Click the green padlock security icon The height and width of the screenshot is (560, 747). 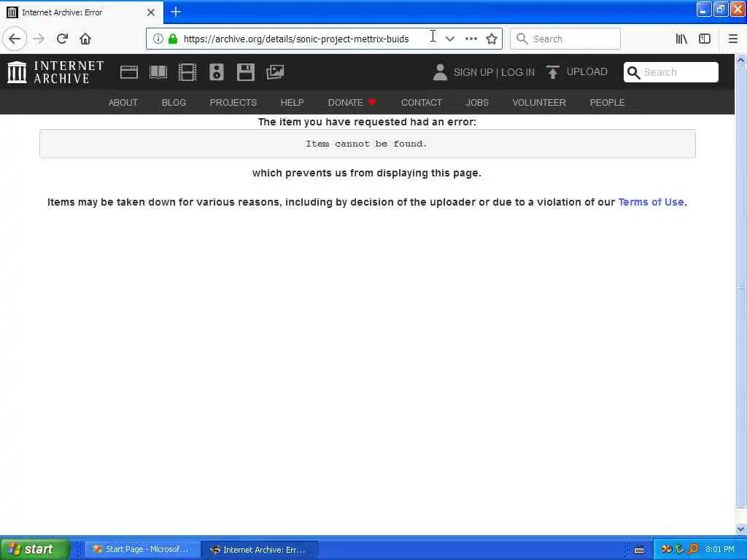173,39
